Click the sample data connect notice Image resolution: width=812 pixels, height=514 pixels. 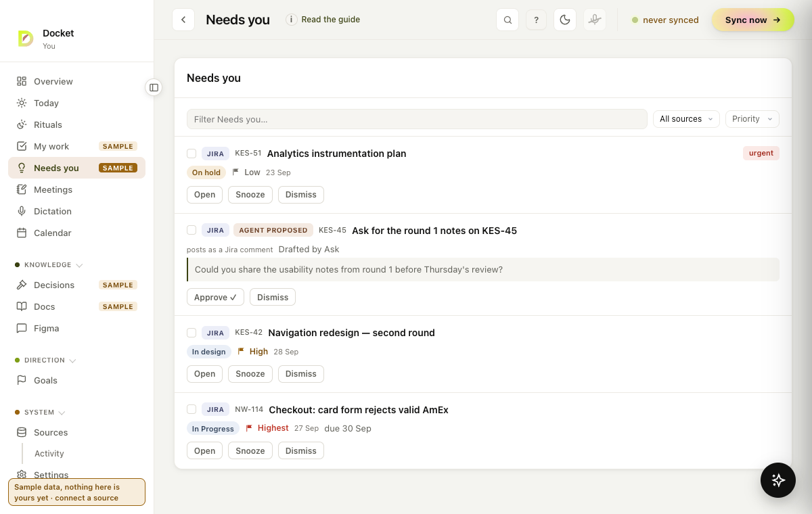[x=76, y=492]
